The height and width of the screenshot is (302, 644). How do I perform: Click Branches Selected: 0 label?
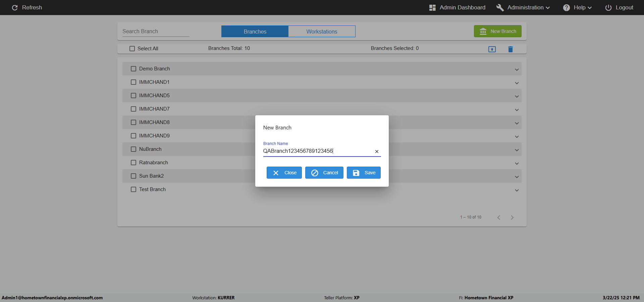(x=395, y=48)
